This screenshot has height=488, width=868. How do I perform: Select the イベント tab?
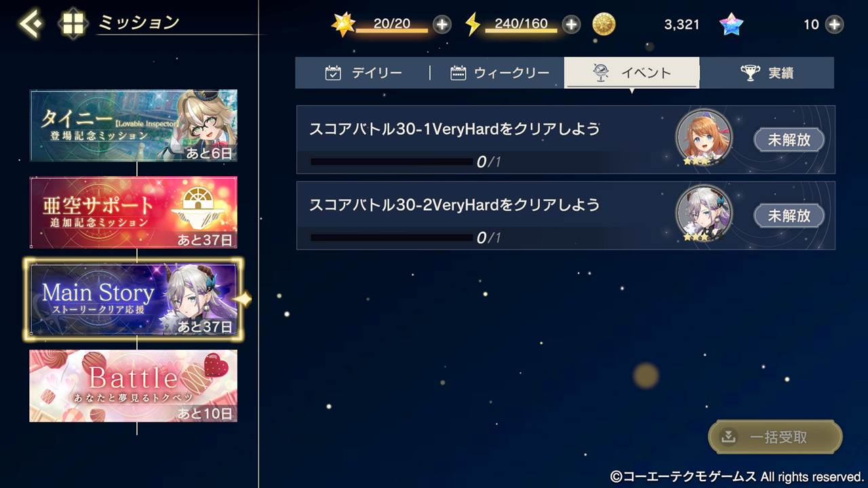(x=631, y=73)
